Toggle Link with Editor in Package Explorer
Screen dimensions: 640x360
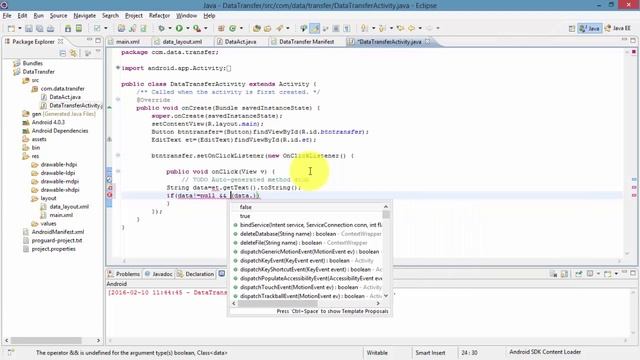tap(73, 53)
